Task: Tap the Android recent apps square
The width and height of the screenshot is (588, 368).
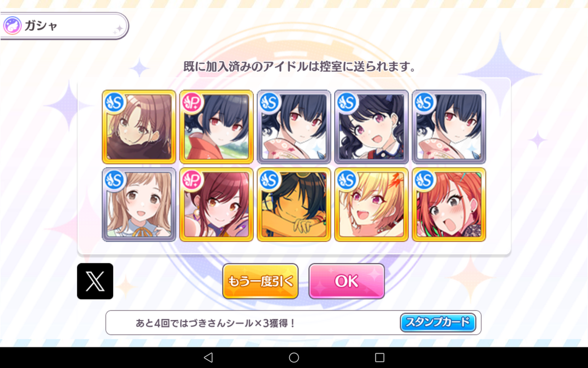Action: click(x=380, y=357)
